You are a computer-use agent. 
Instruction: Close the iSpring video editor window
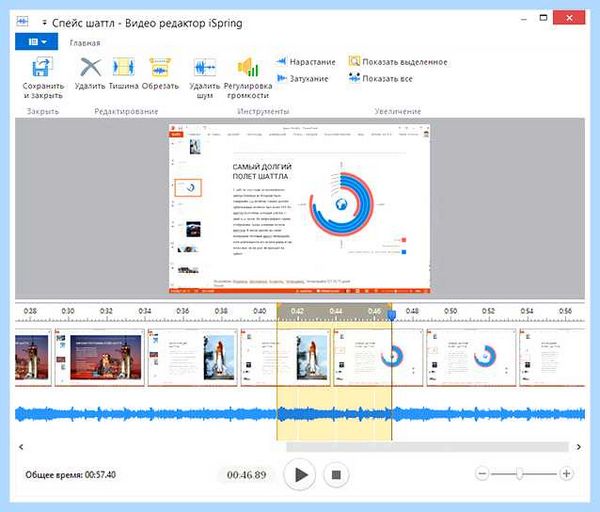569,18
